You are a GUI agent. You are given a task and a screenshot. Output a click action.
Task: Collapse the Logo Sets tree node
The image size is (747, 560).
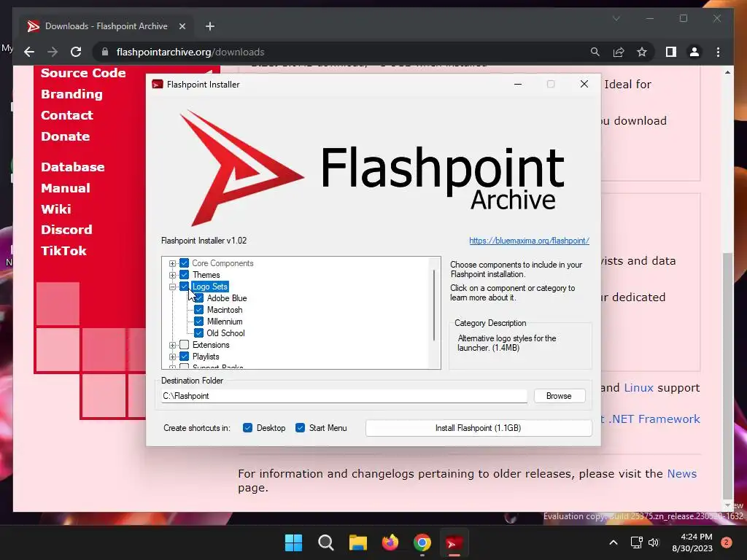pyautogui.click(x=172, y=287)
